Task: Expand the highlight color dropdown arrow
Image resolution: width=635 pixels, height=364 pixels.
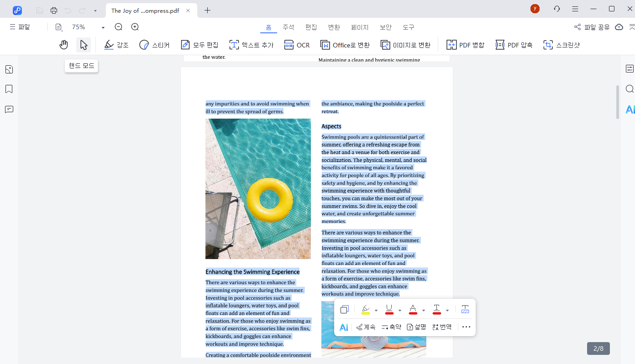Action: click(376, 311)
